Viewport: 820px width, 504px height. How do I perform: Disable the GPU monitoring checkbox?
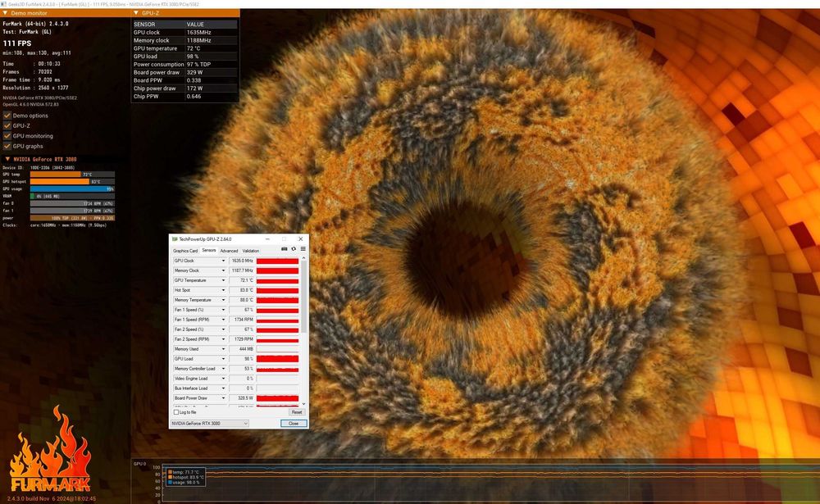7,136
